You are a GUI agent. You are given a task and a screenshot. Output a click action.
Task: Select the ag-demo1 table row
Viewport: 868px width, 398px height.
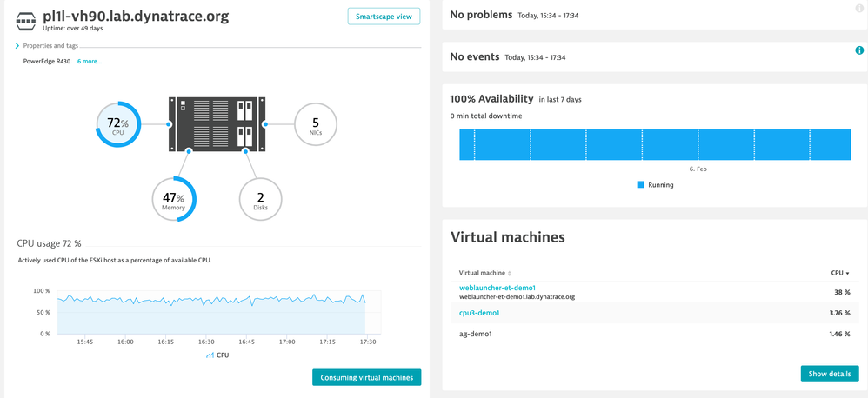coord(655,334)
